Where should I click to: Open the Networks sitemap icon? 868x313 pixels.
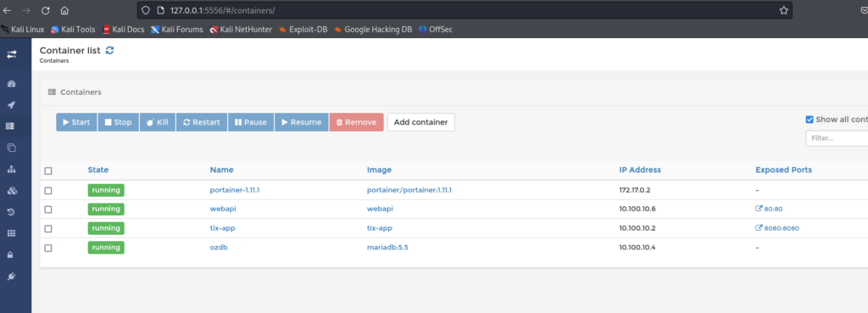[x=11, y=170]
